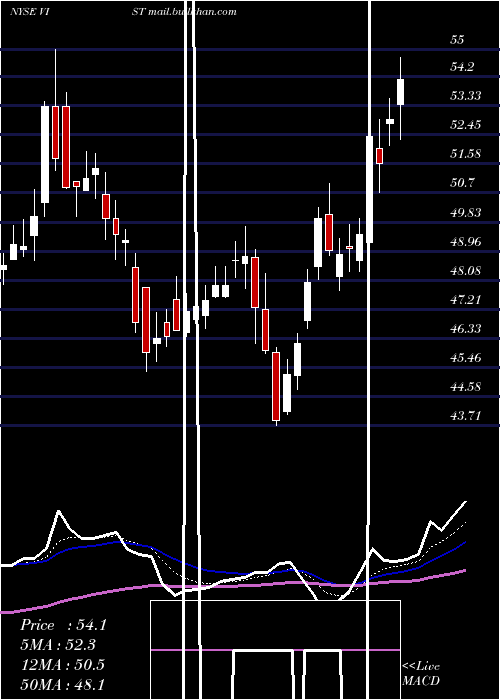Select the 46.33 price axis label

(x=466, y=329)
